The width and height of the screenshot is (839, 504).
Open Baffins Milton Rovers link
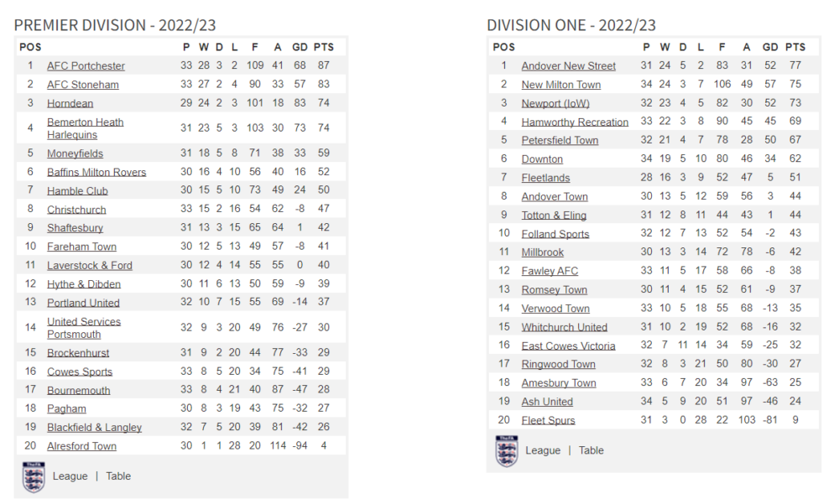[96, 172]
